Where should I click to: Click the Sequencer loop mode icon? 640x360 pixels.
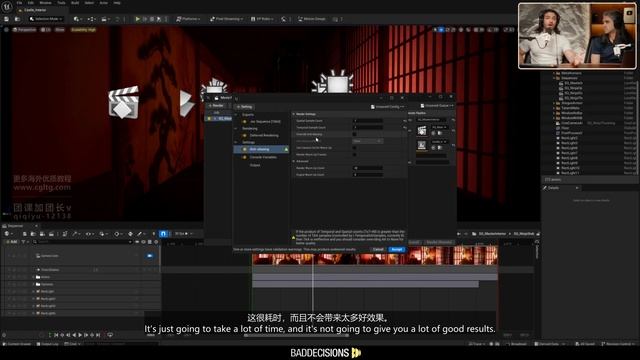click(110, 335)
